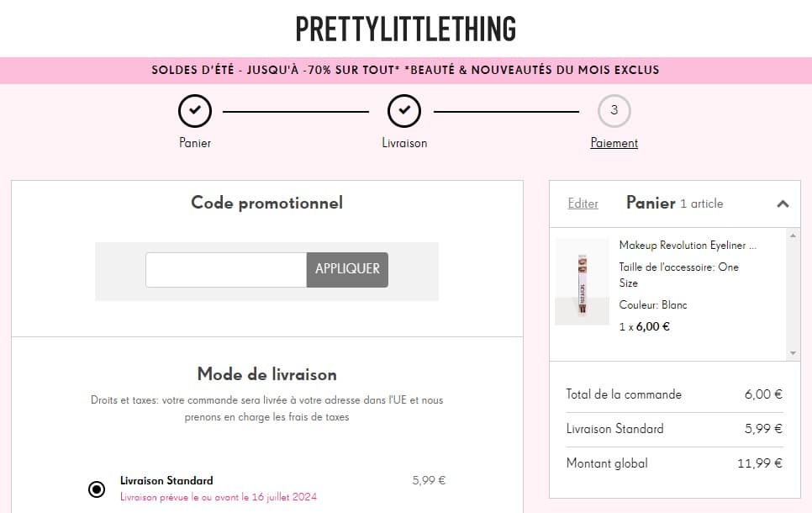Open the Editer cart link

pos(583,204)
